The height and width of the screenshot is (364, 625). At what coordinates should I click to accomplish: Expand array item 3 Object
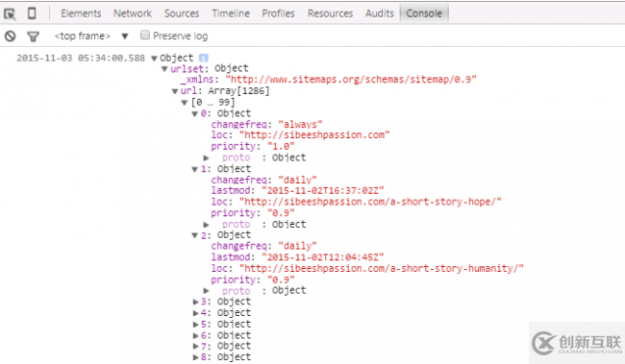click(x=195, y=302)
